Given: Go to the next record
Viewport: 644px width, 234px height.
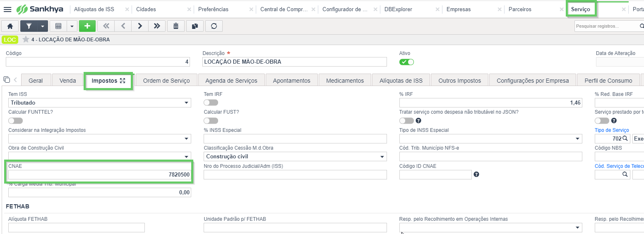Looking at the screenshot, I should (140, 26).
